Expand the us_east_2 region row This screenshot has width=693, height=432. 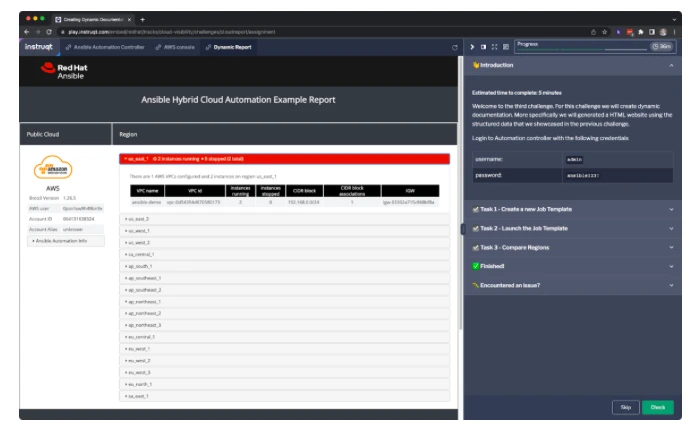click(285, 219)
